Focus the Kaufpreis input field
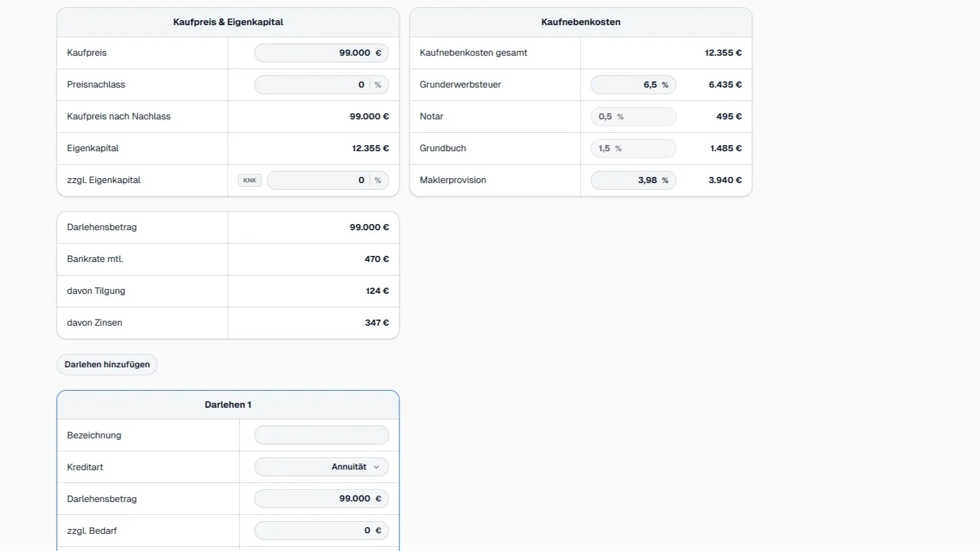 point(322,53)
